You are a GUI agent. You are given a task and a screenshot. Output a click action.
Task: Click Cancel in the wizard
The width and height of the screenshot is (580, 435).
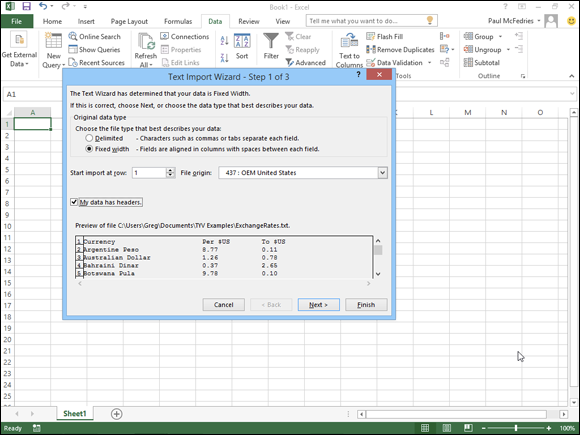click(223, 305)
